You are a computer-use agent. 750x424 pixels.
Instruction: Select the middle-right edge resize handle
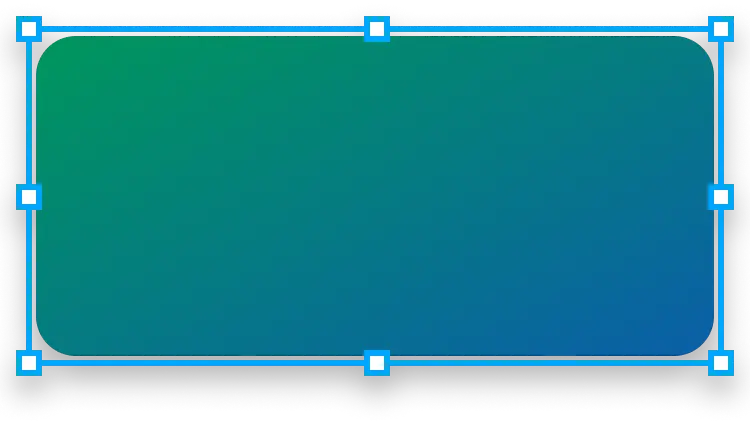tap(721, 196)
